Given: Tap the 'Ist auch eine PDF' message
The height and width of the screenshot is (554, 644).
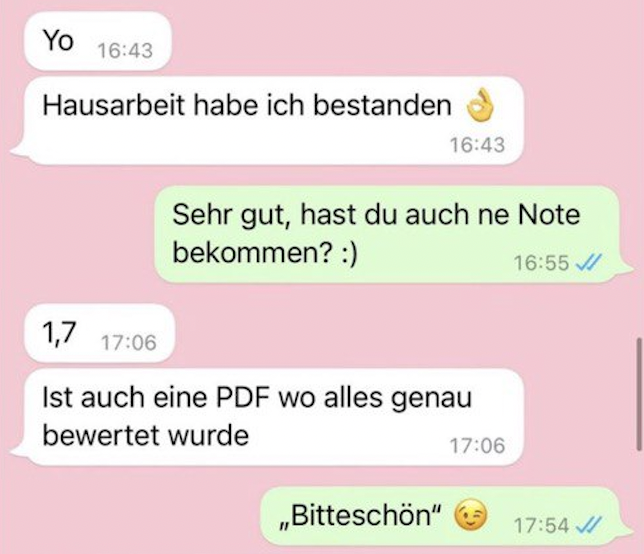Looking at the screenshot, I should coord(267,417).
